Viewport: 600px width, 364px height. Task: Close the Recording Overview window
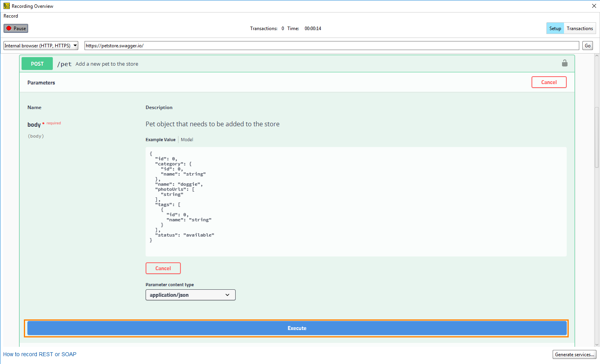[x=594, y=6]
